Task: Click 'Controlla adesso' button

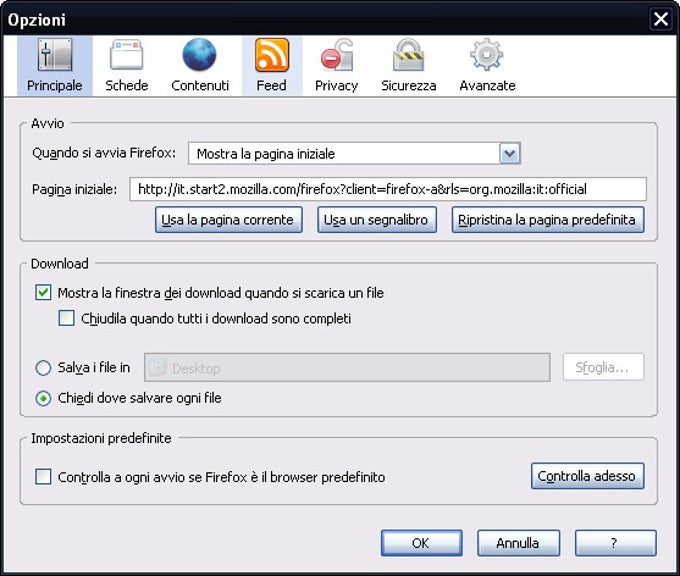Action: 587,476
